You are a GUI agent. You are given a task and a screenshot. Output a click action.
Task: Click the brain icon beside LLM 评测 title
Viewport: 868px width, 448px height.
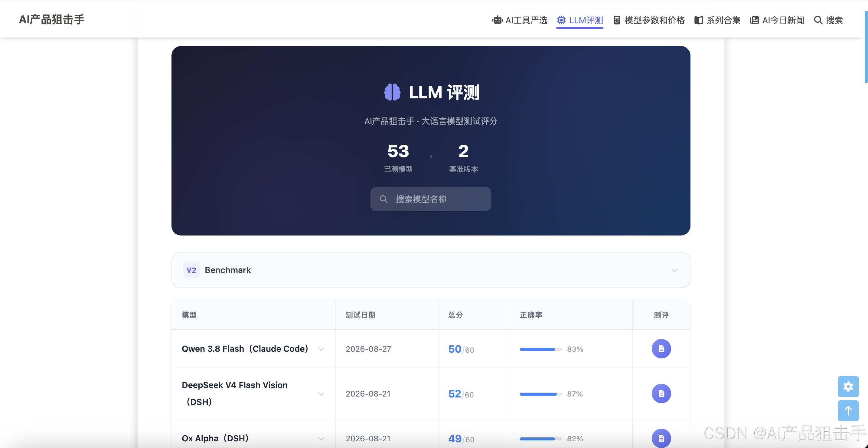pos(392,92)
